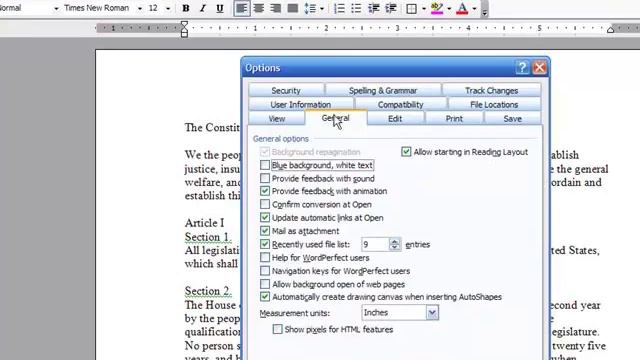Viewport: 640px width, 360px height.
Task: Open the Track Changes tab
Action: tap(491, 91)
